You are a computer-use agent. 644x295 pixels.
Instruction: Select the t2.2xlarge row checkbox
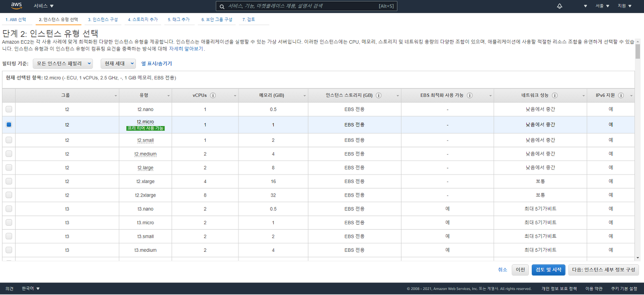click(x=9, y=195)
